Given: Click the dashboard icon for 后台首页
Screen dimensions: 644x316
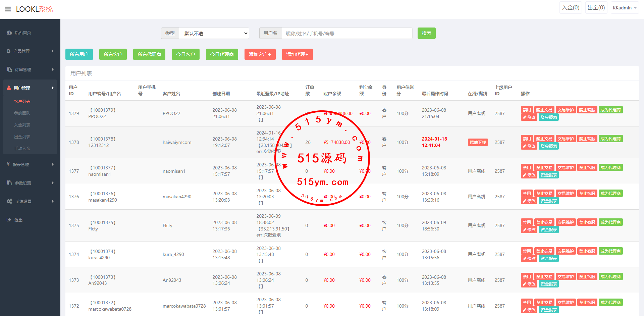Looking at the screenshot, I should [9, 33].
